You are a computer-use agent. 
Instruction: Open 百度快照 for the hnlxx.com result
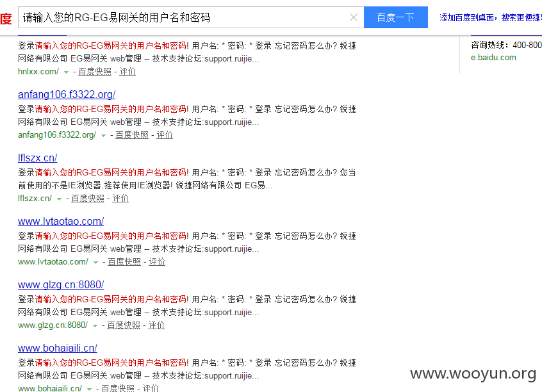[95, 71]
